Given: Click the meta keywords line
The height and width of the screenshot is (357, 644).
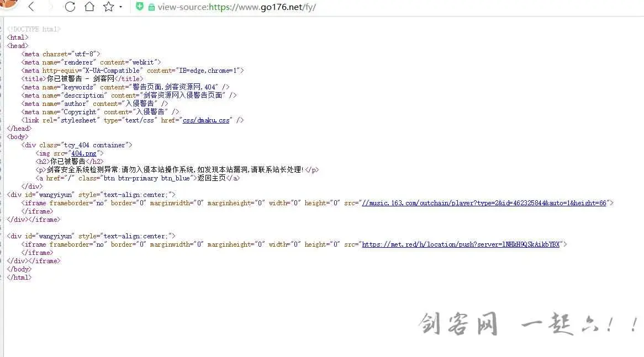Looking at the screenshot, I should 125,87.
